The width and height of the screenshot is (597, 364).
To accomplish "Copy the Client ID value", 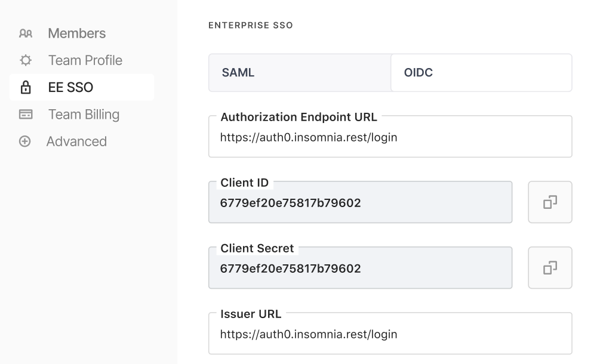I will 550,202.
